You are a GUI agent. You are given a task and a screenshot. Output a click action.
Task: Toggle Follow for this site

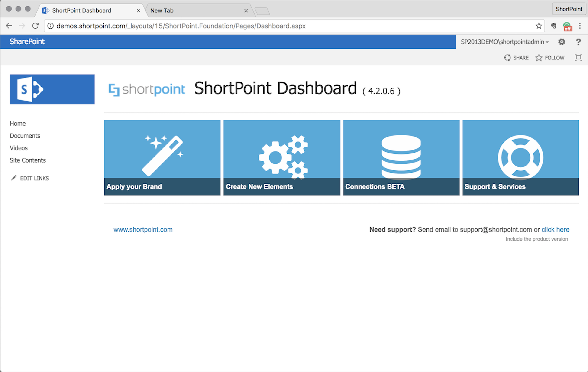pos(550,58)
